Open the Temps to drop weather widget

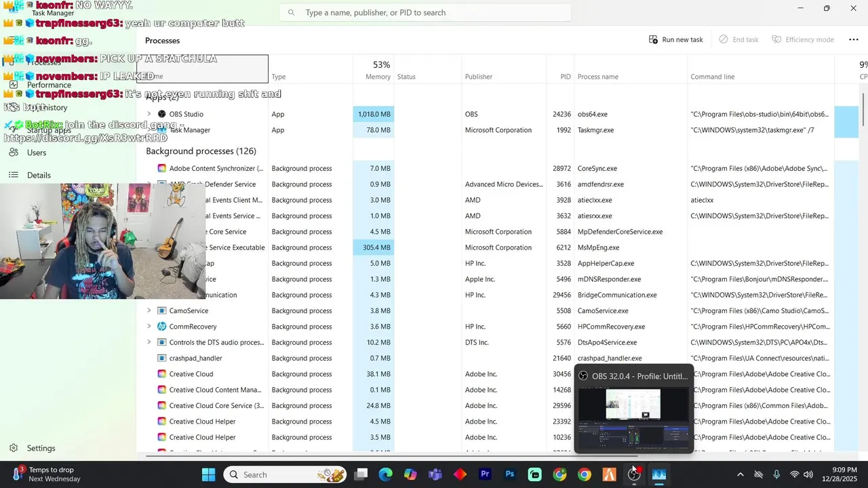(45, 474)
